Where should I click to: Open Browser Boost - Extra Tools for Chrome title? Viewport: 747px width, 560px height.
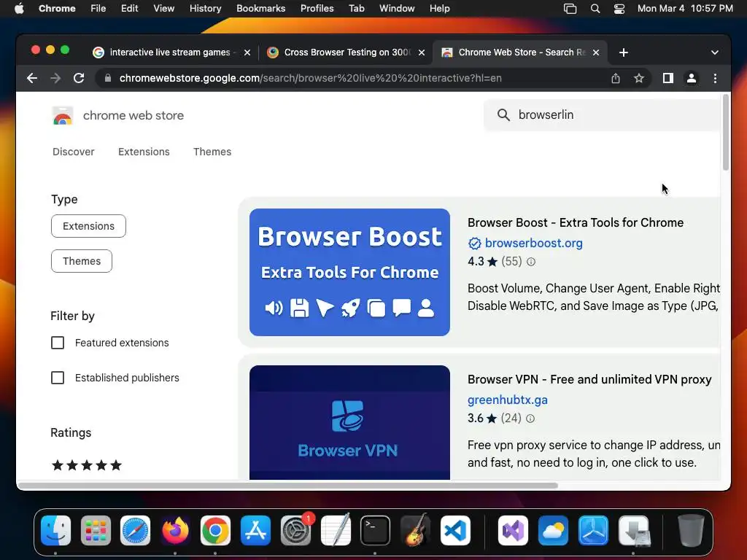tap(576, 223)
